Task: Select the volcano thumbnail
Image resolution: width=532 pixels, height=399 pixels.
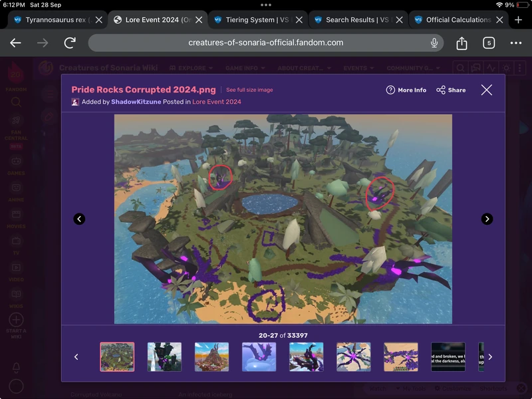Action: pos(211,357)
